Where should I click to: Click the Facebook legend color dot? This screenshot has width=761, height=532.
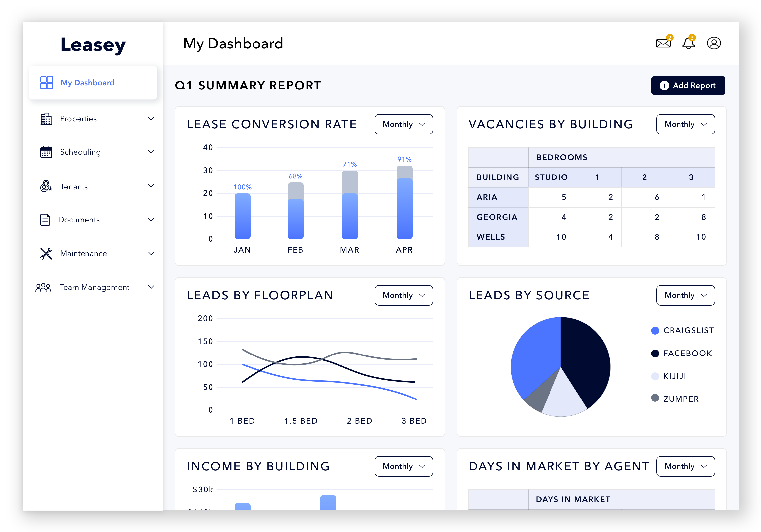click(x=655, y=353)
